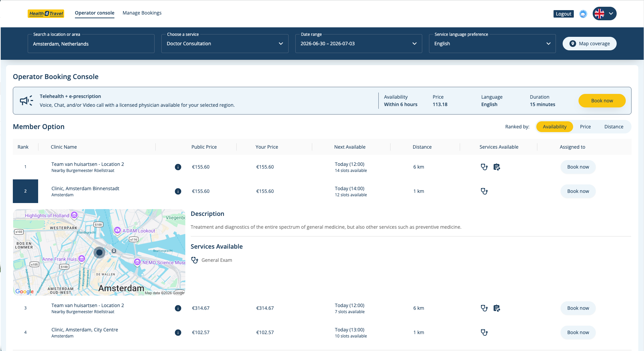Click the Health4Travel logo
Image resolution: width=644 pixels, height=351 pixels.
(46, 14)
